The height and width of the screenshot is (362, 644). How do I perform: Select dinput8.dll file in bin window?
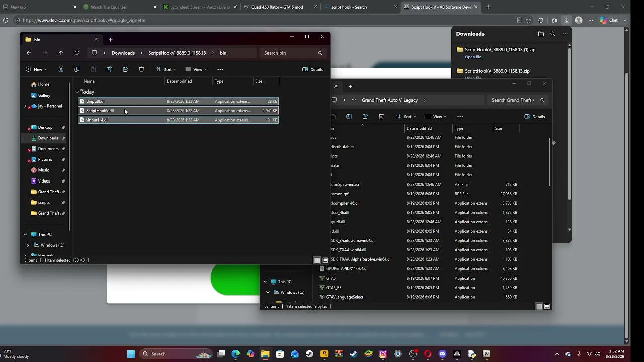click(179, 101)
